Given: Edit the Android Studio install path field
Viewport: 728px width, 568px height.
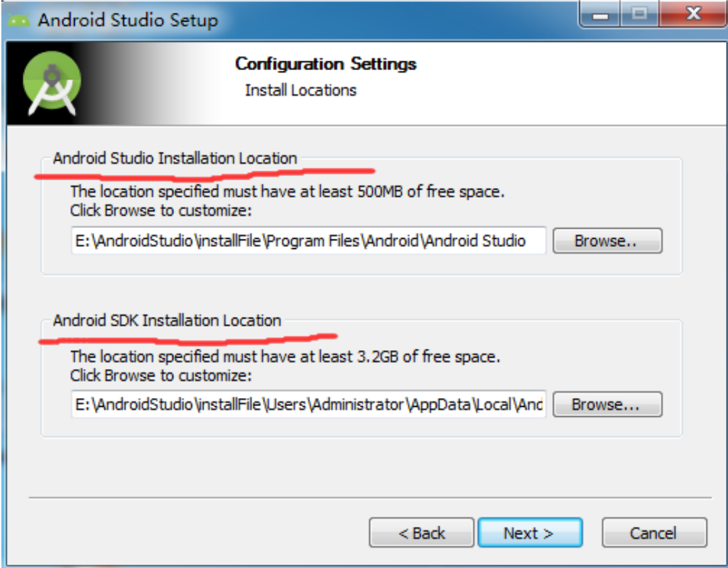Looking at the screenshot, I should [x=308, y=241].
